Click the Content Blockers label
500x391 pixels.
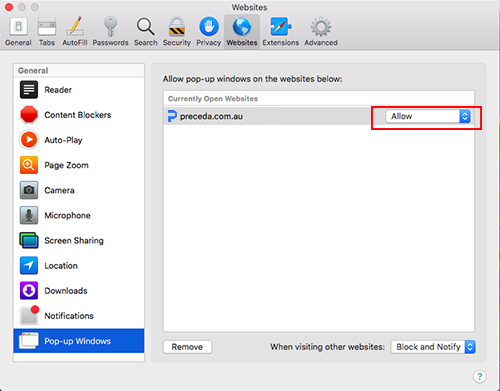coord(78,115)
